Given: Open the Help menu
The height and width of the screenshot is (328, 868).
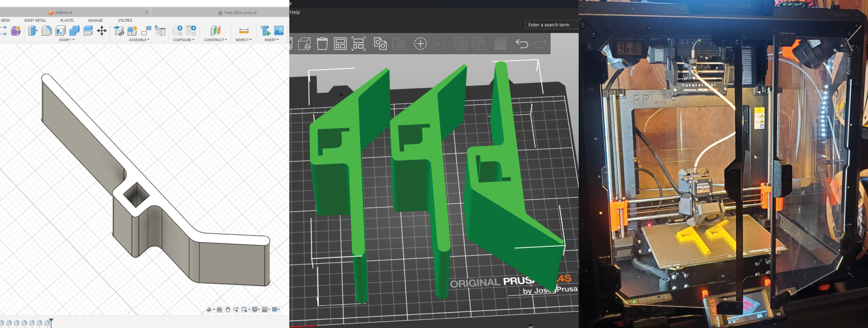Looking at the screenshot, I should pyautogui.click(x=295, y=12).
